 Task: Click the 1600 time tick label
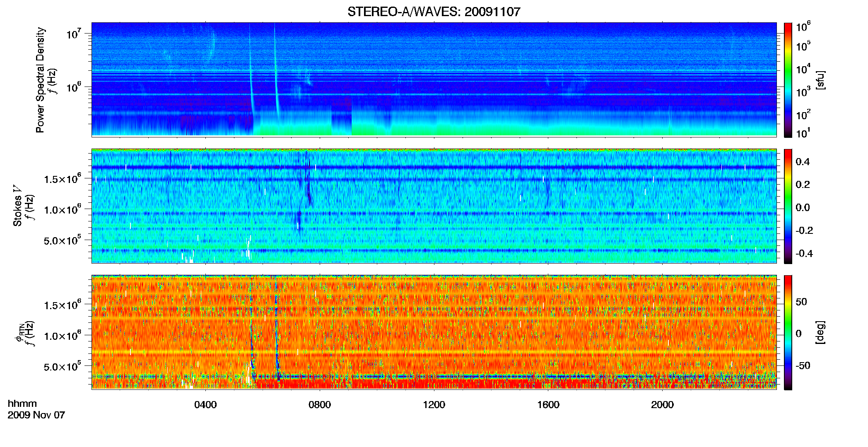coord(548,405)
